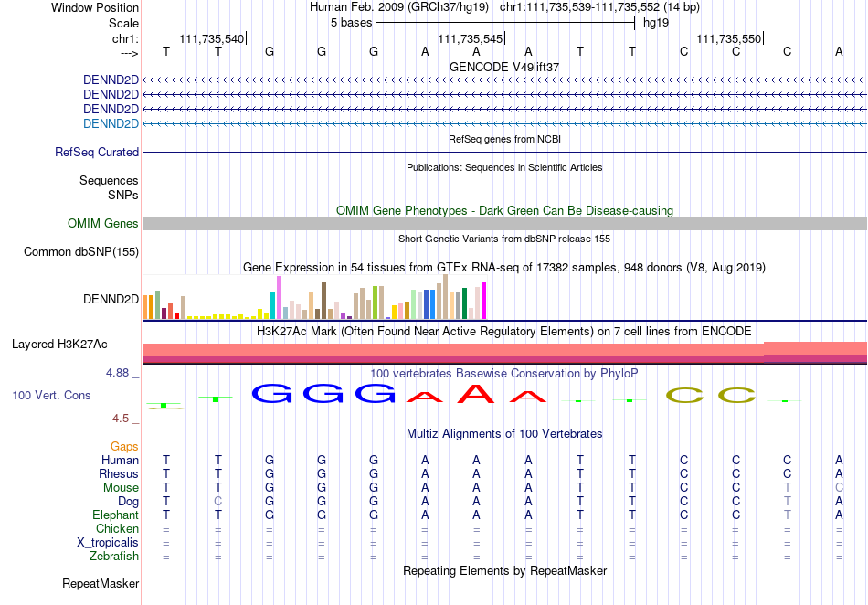
Task: Click the Gene Expression in 54 tissues title
Action: 504,268
